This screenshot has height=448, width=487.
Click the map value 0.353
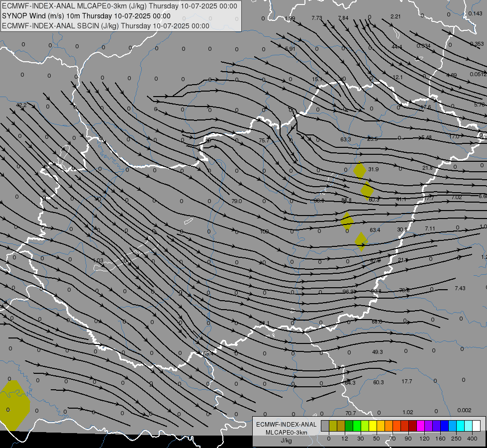pos(477,44)
